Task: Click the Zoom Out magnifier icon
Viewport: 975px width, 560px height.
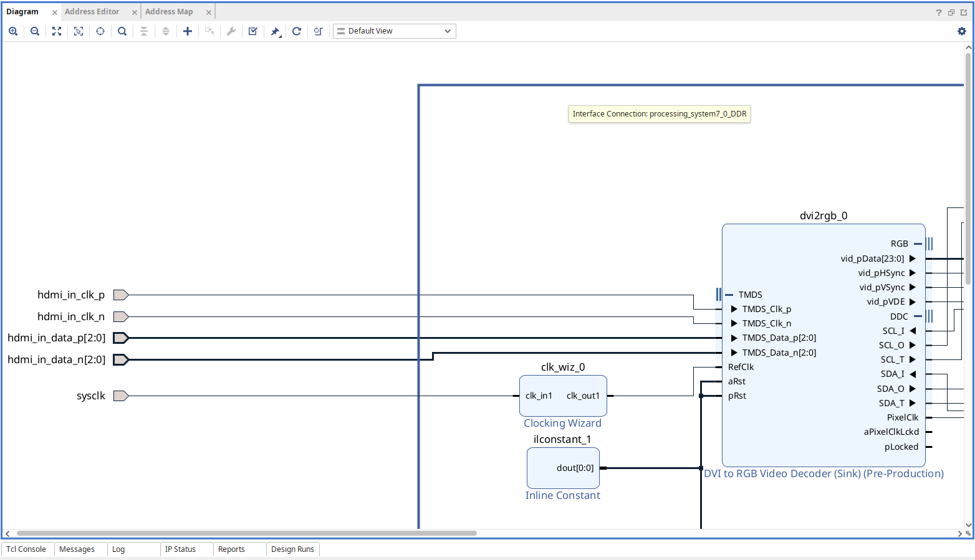Action: pos(35,31)
